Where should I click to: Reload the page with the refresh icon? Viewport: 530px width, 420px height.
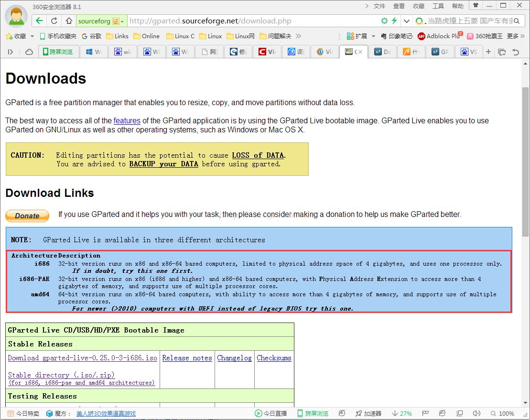[x=54, y=21]
